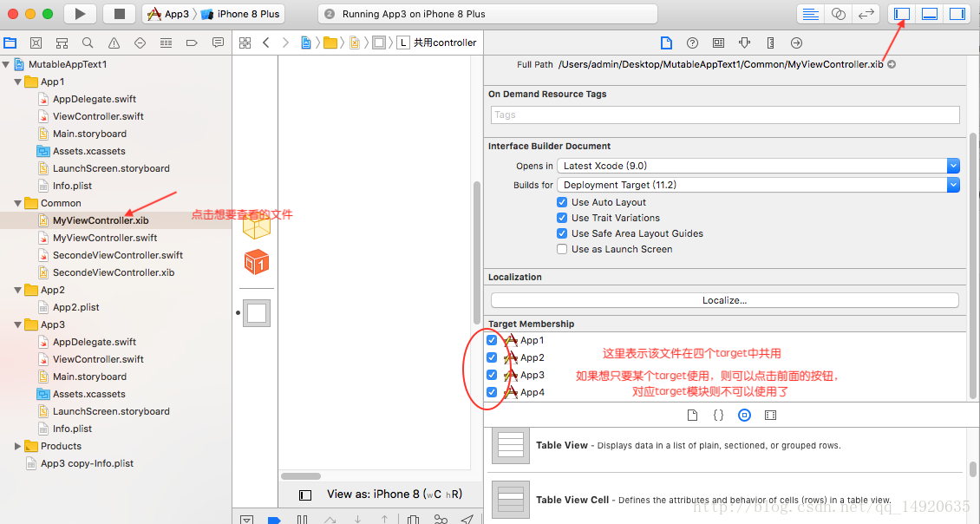Show the version editor
Screen dimensions: 980x524
coord(866,14)
